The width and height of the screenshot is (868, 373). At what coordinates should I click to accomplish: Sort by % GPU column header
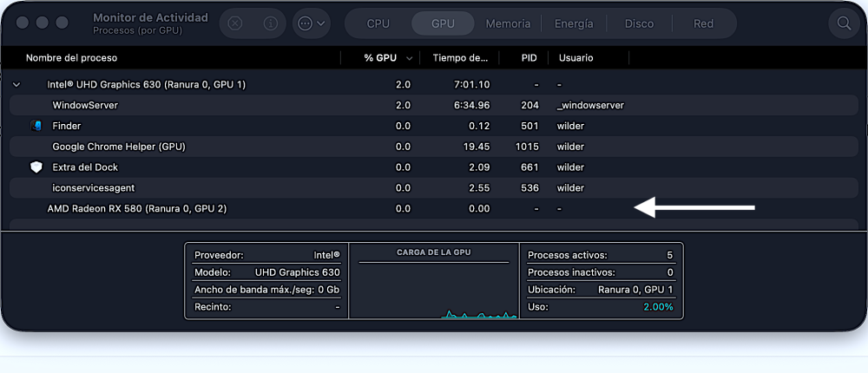[x=380, y=57]
